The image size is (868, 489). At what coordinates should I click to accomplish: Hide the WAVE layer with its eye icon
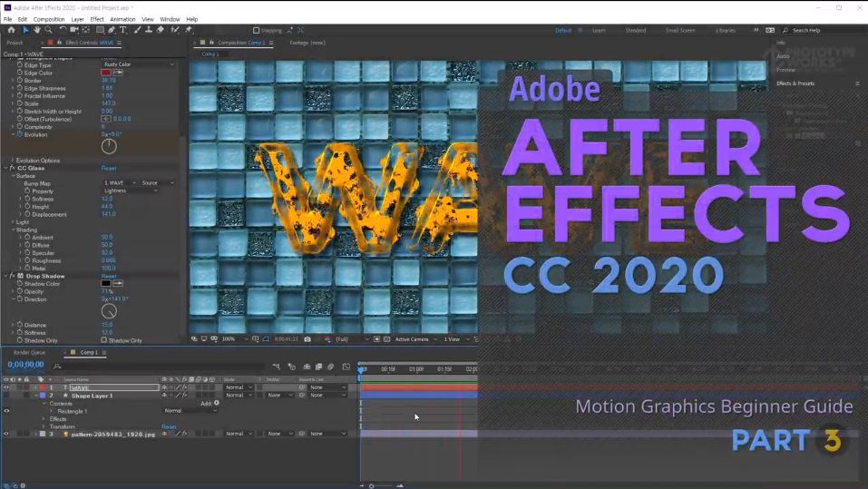pyautogui.click(x=6, y=387)
